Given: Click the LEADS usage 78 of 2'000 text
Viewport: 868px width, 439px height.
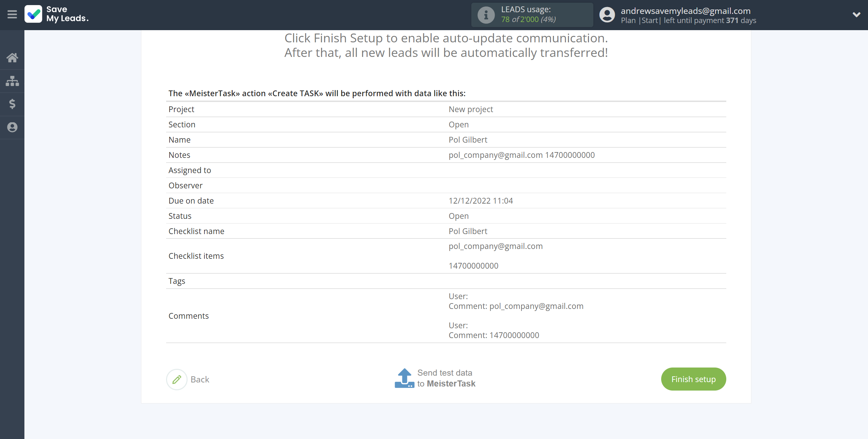Looking at the screenshot, I should [x=528, y=19].
